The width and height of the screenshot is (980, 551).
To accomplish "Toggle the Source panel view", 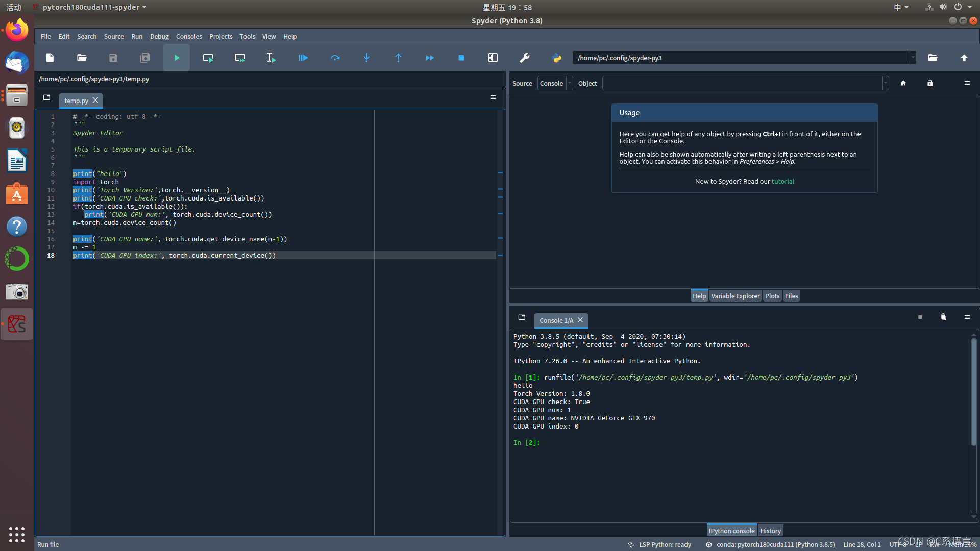I will click(522, 83).
